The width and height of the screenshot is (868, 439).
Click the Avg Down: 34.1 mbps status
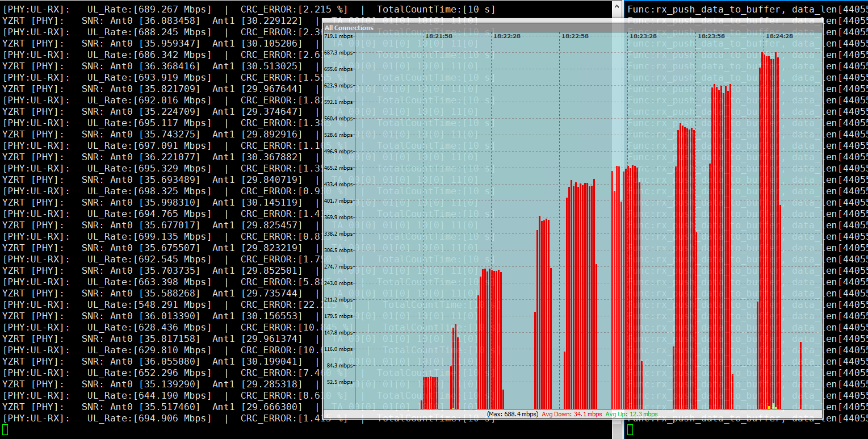(x=572, y=414)
